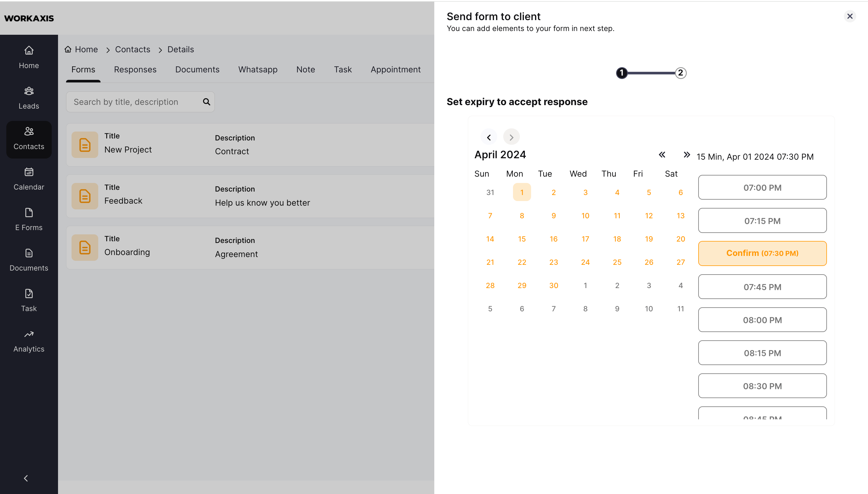Go to step 2 of wizard
868x494 pixels.
click(x=680, y=73)
